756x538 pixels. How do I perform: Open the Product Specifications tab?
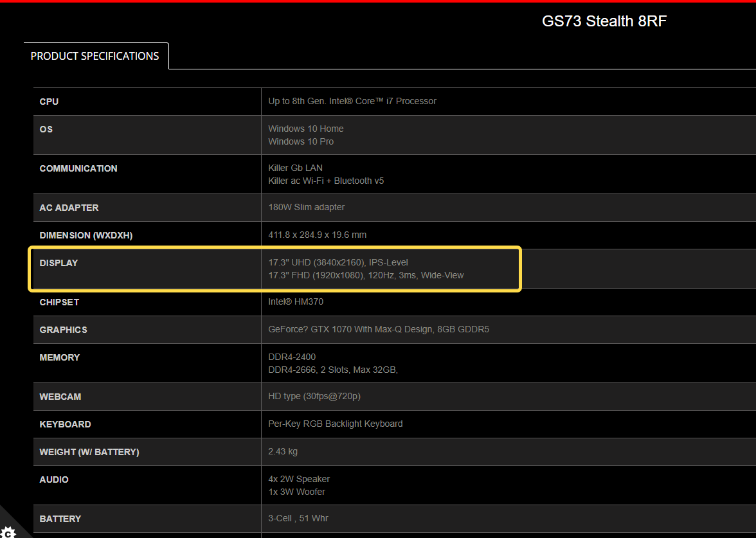coord(95,56)
